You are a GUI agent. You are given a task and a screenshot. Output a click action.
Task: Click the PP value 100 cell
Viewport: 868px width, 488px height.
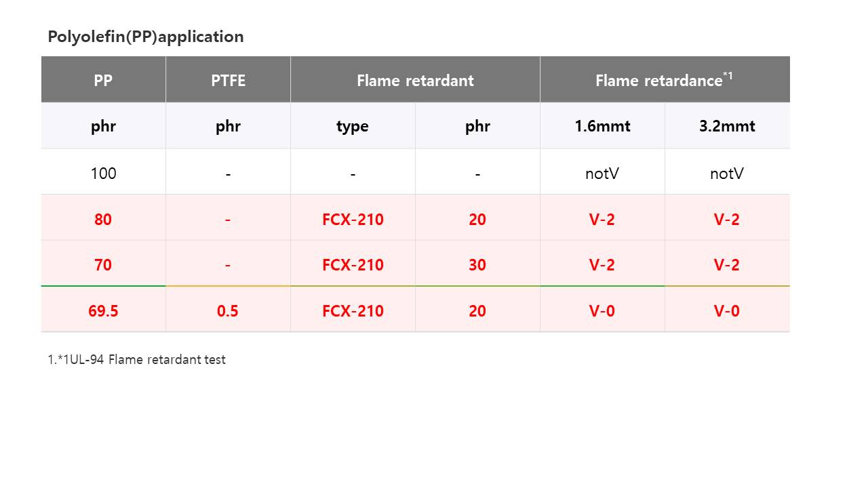coord(103,172)
